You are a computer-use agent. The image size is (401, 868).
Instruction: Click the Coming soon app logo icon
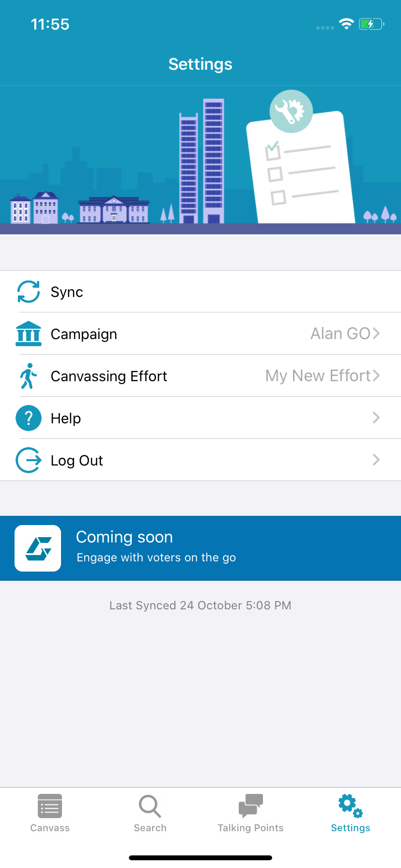point(38,548)
